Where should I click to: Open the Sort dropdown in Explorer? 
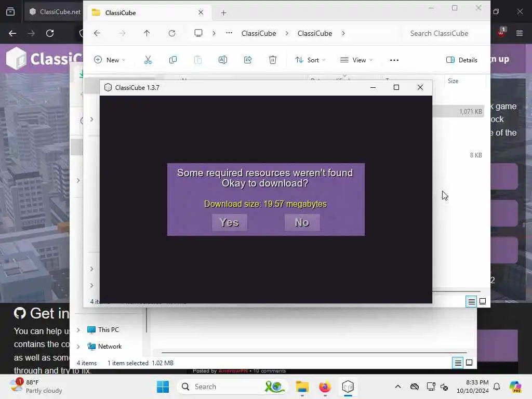[310, 60]
